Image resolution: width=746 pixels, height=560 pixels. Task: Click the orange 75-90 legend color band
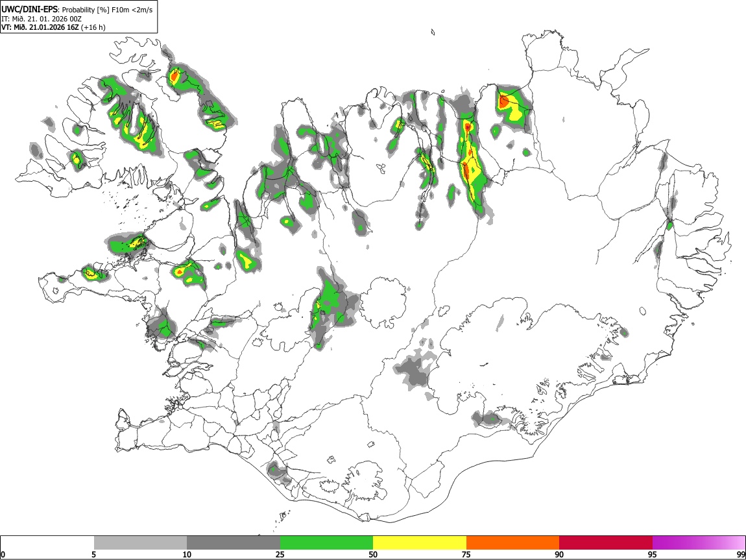pos(512,542)
